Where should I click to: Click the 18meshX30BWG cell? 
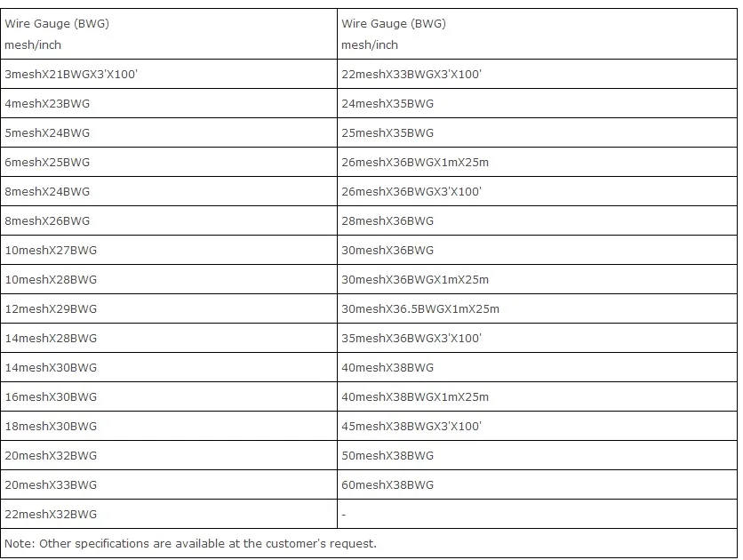click(52, 427)
